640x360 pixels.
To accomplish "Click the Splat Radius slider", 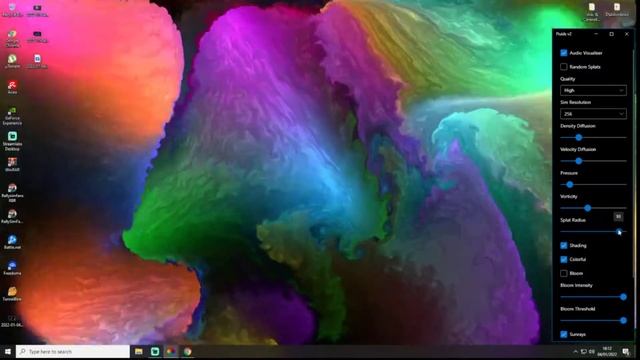I will 593,231.
